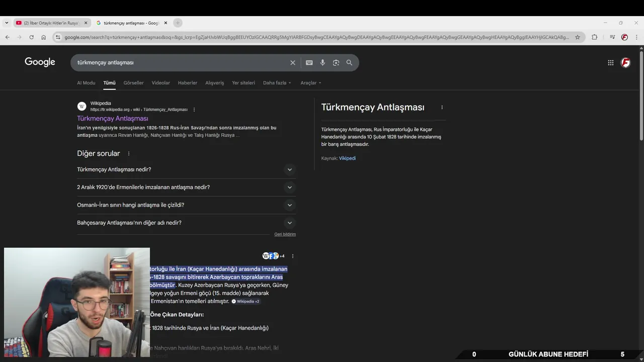Open the Daha fazla dropdown
644x362 pixels.
click(x=277, y=83)
